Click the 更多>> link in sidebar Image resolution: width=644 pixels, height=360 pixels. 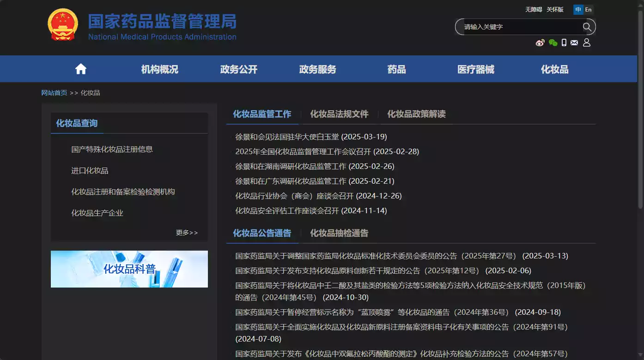point(187,233)
